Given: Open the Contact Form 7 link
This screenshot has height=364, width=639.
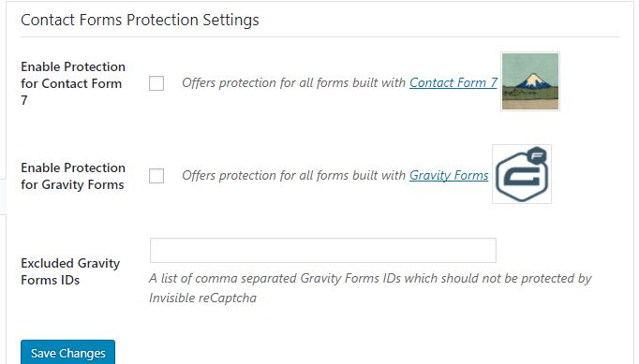Looking at the screenshot, I should point(453,82).
